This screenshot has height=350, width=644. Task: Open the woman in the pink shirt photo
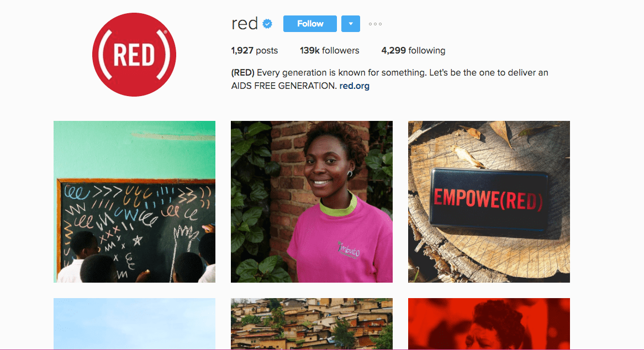tap(312, 201)
